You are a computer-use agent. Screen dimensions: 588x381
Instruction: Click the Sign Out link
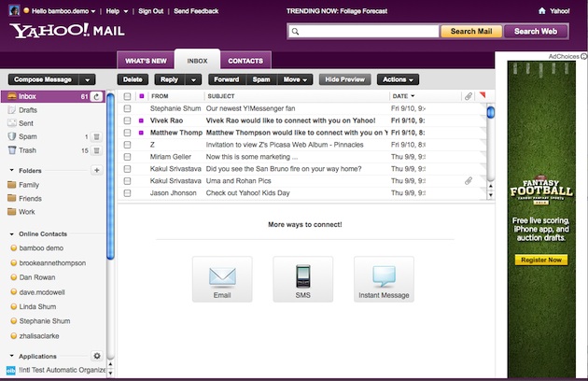[x=150, y=11]
